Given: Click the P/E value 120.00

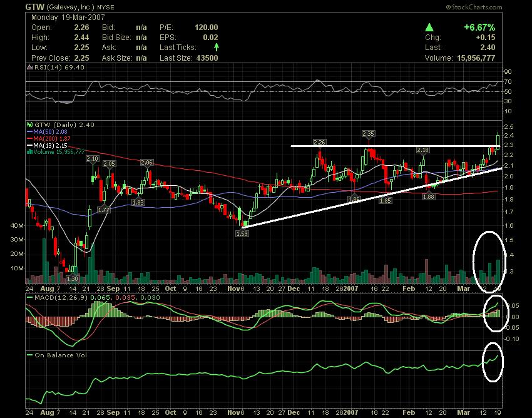Looking at the screenshot, I should 207,28.
